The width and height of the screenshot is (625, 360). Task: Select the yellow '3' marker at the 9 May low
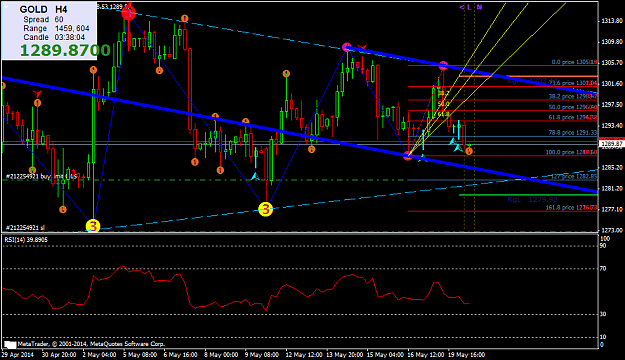click(x=265, y=209)
